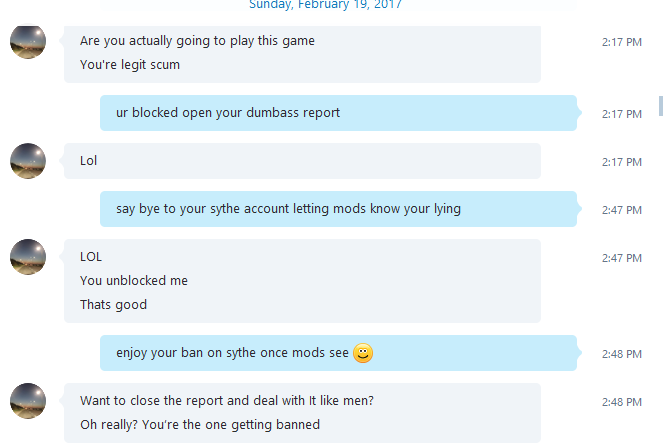Click the 2:47 PM timestamp beside sythe account message
663x447 pixels.
(x=622, y=210)
